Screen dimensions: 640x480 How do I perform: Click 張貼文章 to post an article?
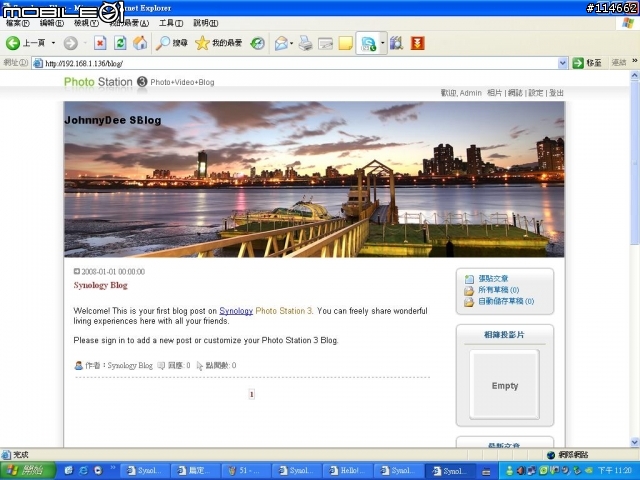click(493, 278)
